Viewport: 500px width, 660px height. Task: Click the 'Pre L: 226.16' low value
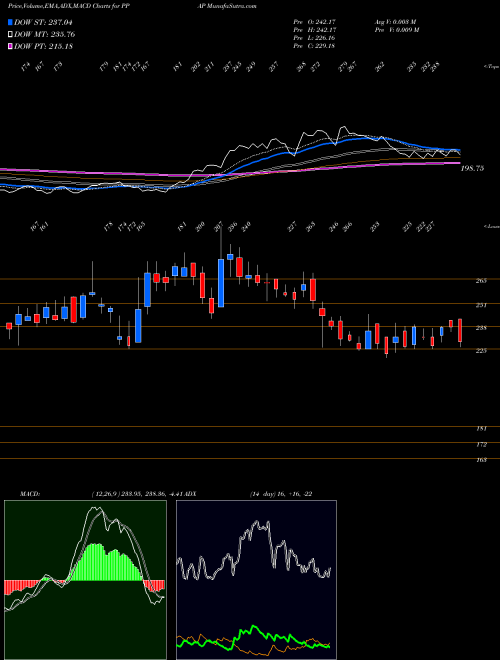pos(314,37)
